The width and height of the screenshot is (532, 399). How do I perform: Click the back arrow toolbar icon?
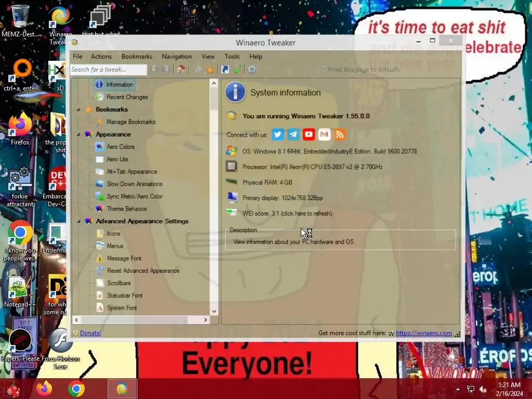pos(154,70)
